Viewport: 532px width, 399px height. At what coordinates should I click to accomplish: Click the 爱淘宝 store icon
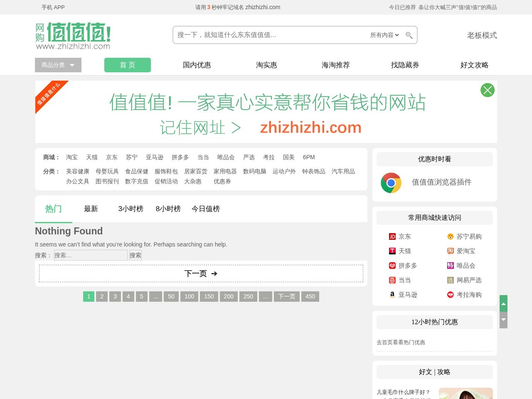(450, 251)
